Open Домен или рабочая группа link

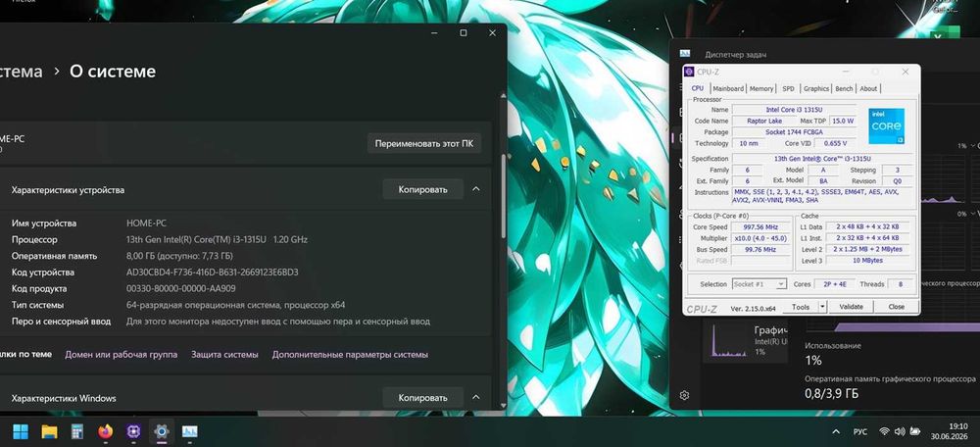(122, 355)
